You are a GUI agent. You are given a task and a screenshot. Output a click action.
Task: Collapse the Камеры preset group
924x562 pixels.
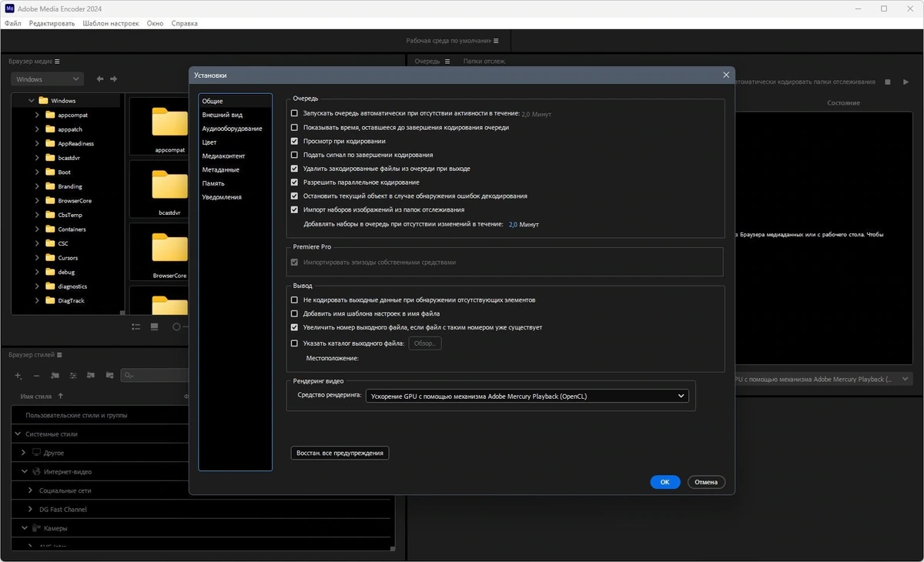click(24, 528)
